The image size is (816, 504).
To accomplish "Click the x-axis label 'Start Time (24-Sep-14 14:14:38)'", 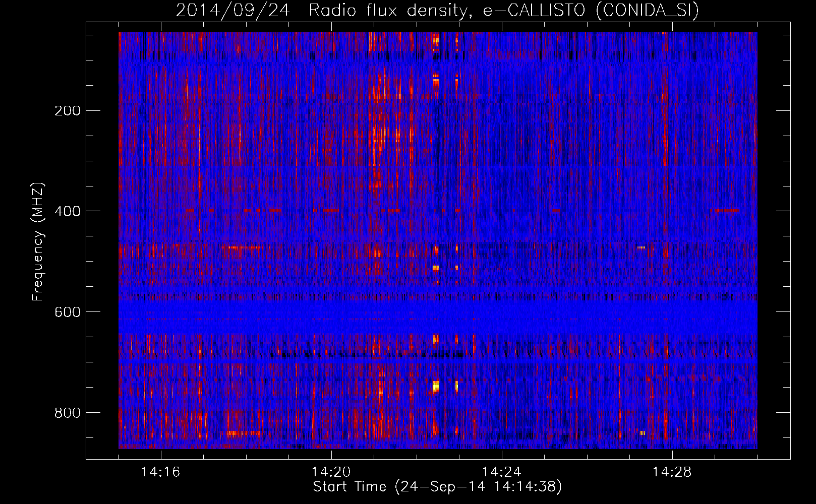I will coord(437,487).
